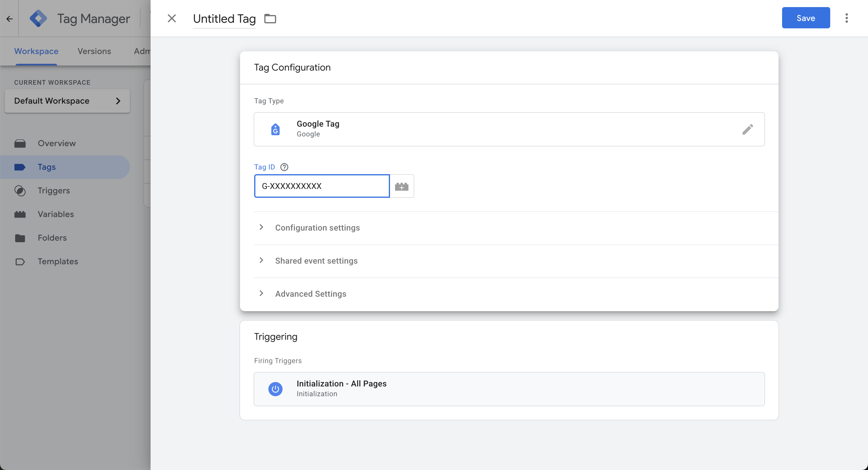Click the folder icon beside Untitled Tag
868x470 pixels.
pyautogui.click(x=270, y=19)
